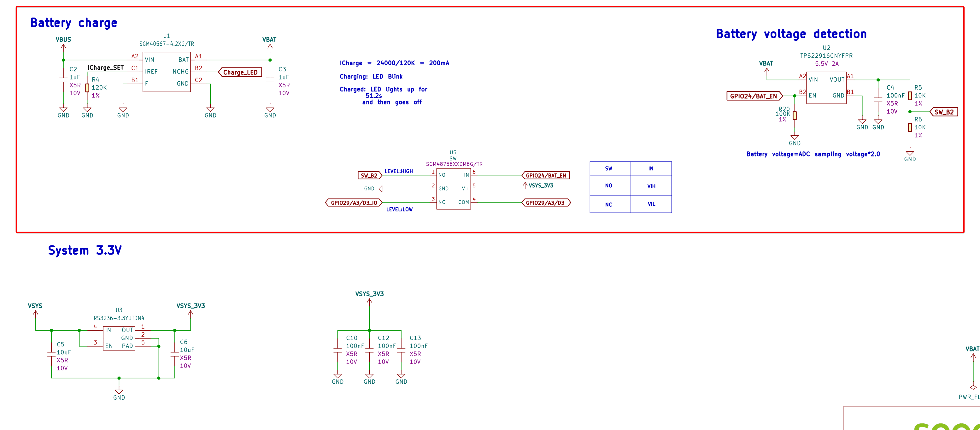Click the 'VIL' table cell
The image size is (980, 430).
click(651, 204)
